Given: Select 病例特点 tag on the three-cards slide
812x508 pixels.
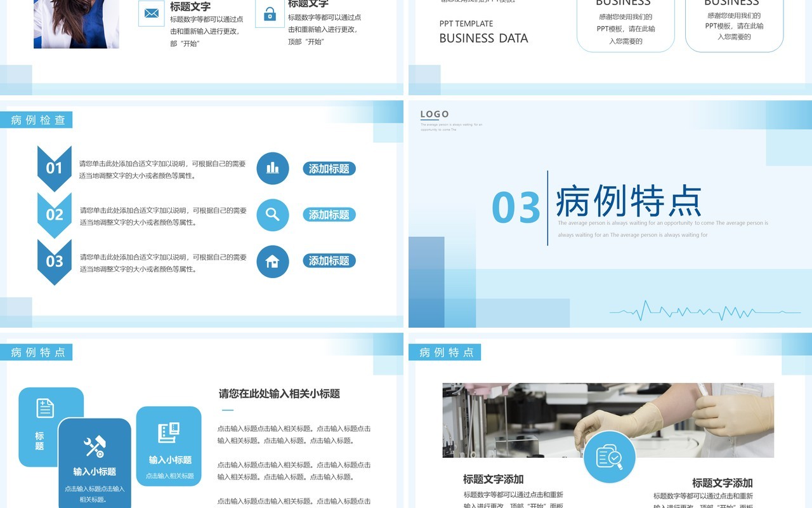Looking at the screenshot, I should coord(36,352).
